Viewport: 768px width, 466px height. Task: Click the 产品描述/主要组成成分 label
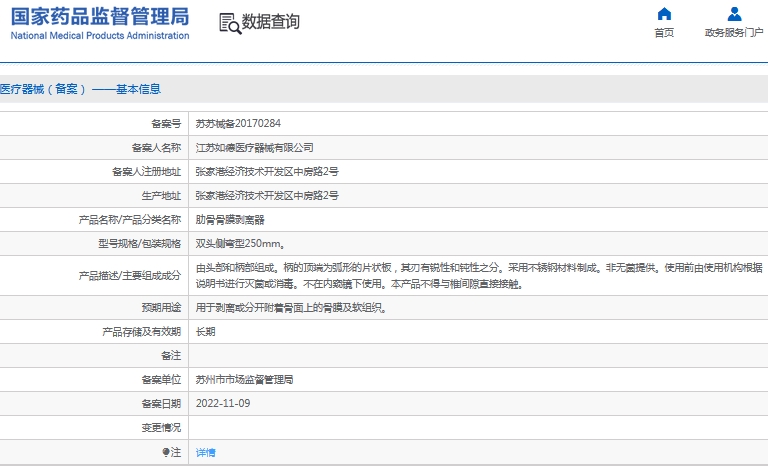tap(130, 275)
